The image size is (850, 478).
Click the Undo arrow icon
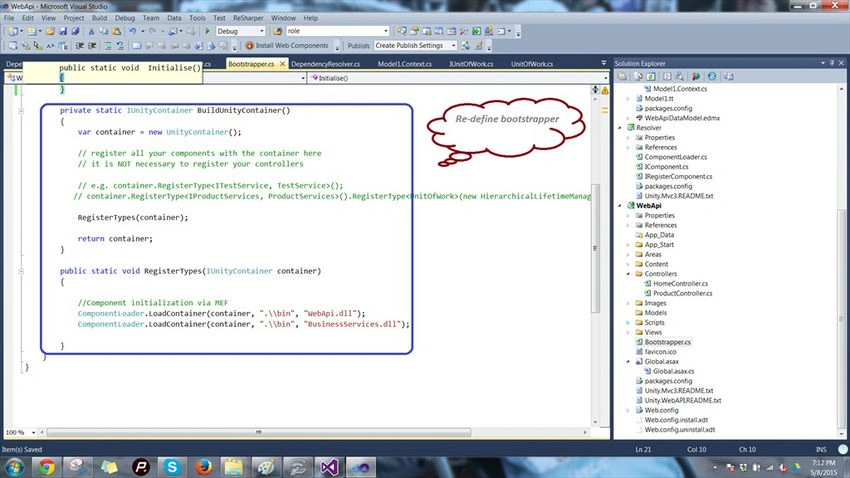click(132, 31)
